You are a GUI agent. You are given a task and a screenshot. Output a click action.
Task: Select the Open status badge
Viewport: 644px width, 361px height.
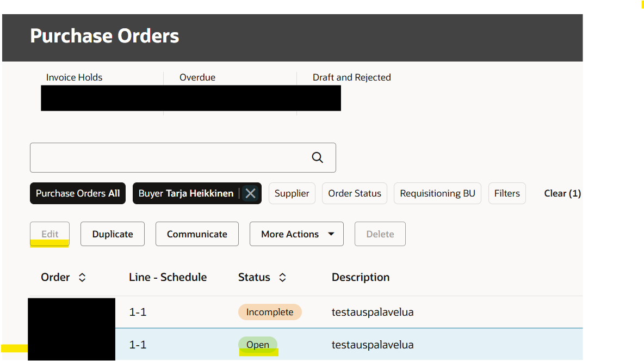(258, 344)
